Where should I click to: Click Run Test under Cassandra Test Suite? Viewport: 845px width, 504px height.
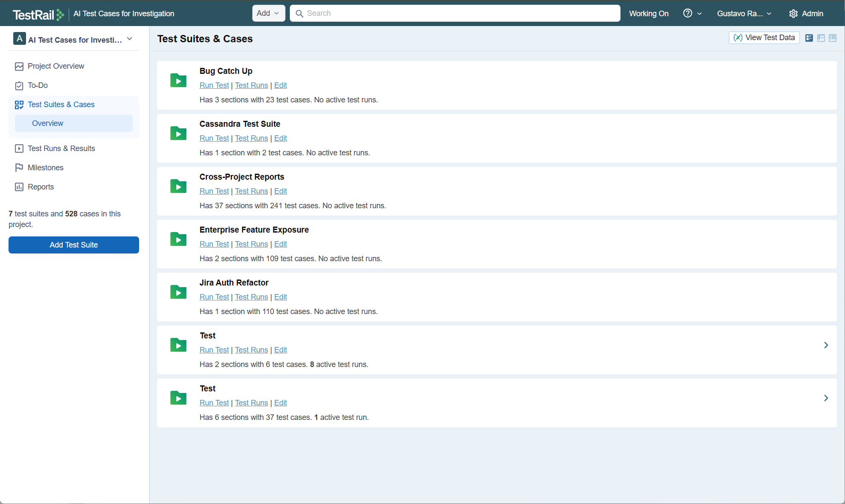(x=214, y=138)
